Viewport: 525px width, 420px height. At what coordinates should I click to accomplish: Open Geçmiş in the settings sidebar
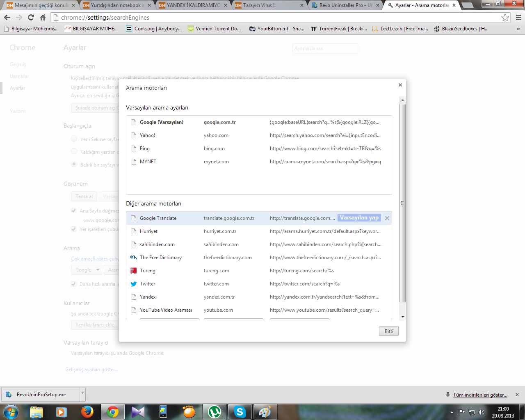point(18,64)
